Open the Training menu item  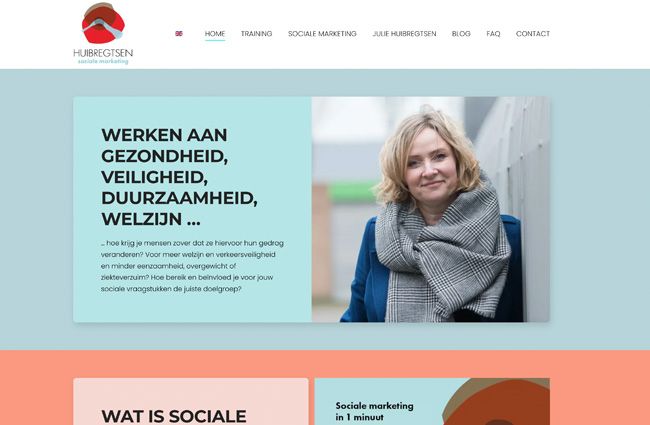(256, 34)
